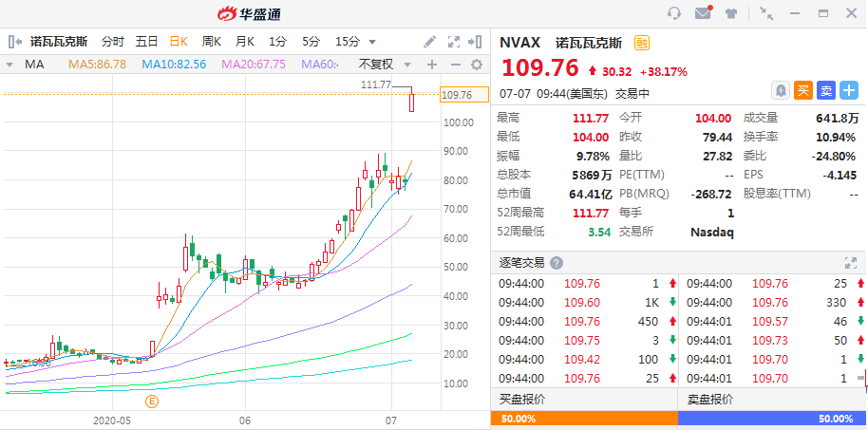
Task: Click MA20:67.75 indicator label
Action: (254, 65)
